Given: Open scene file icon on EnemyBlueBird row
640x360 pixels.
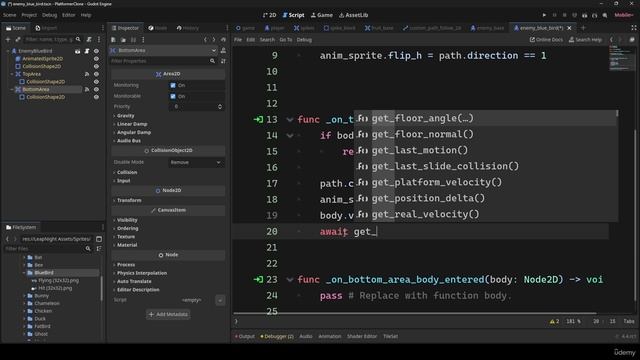Looking at the screenshot, I should [x=78, y=51].
